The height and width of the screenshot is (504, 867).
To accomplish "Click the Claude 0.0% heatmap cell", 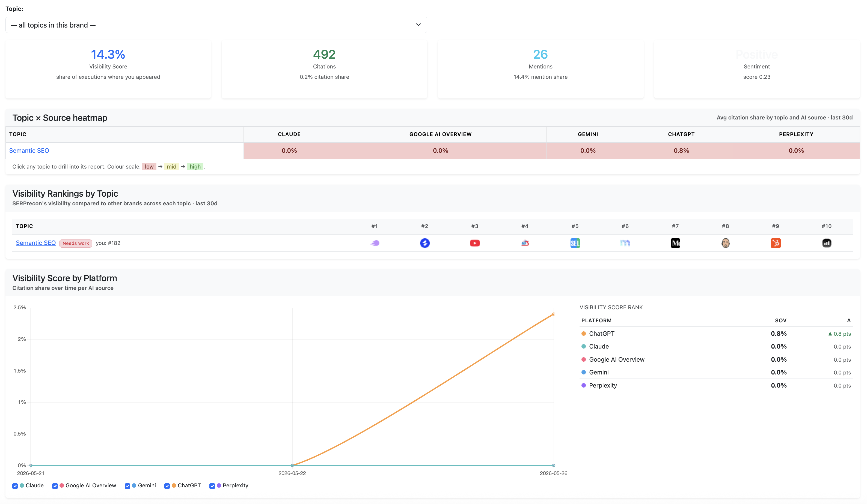I will [x=289, y=151].
